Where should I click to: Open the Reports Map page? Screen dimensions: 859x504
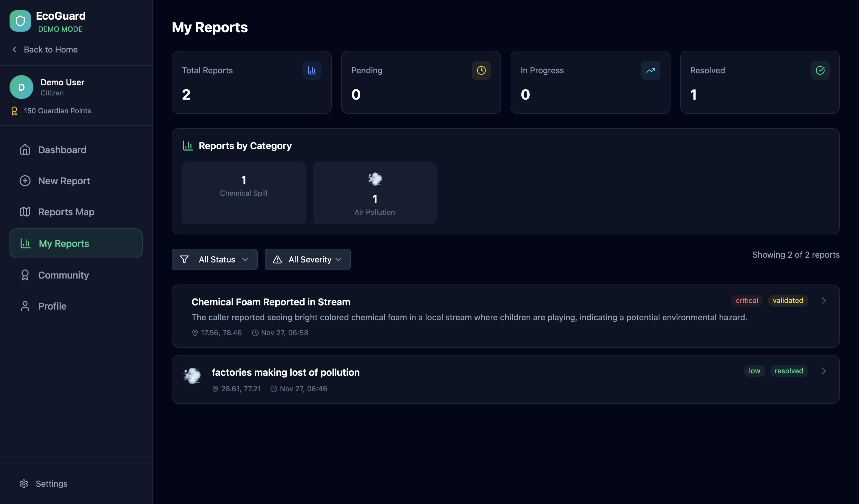click(66, 212)
